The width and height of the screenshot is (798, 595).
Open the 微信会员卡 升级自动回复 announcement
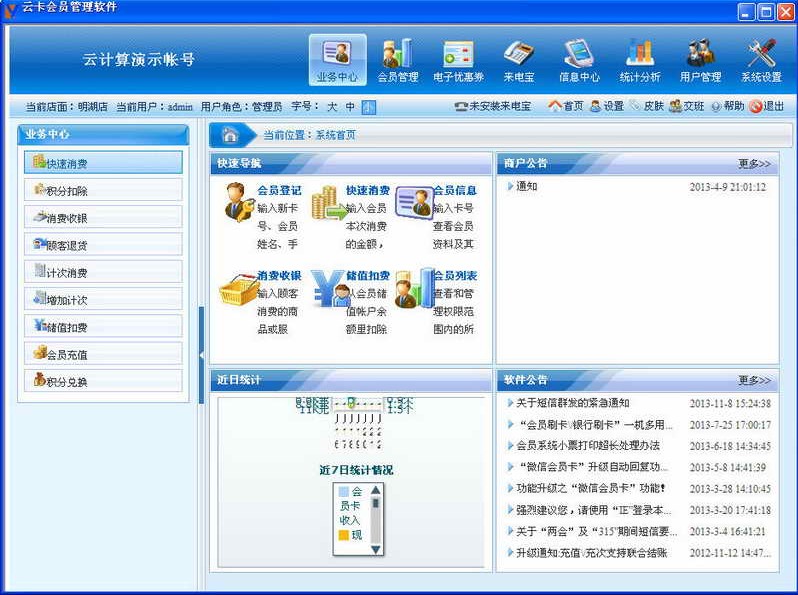pos(592,467)
